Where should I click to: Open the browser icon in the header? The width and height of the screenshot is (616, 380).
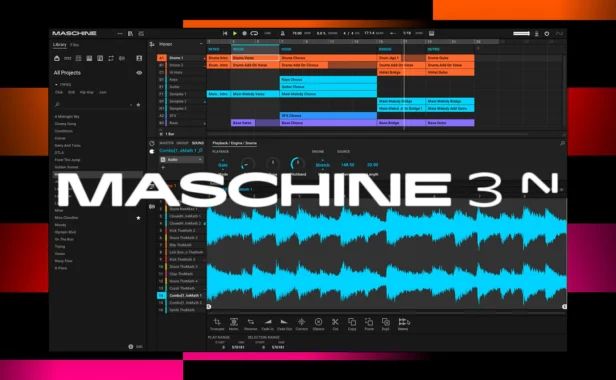tap(130, 33)
